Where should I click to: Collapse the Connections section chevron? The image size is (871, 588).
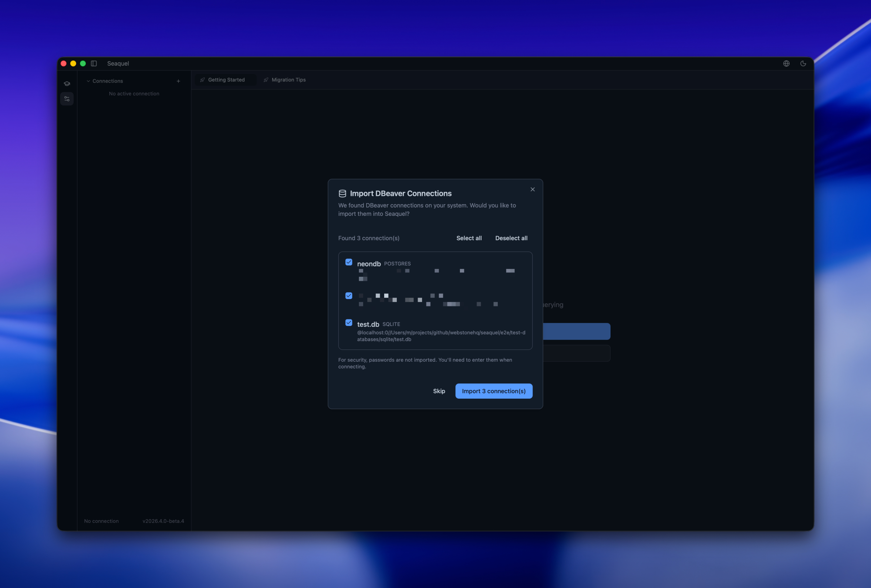(x=88, y=81)
